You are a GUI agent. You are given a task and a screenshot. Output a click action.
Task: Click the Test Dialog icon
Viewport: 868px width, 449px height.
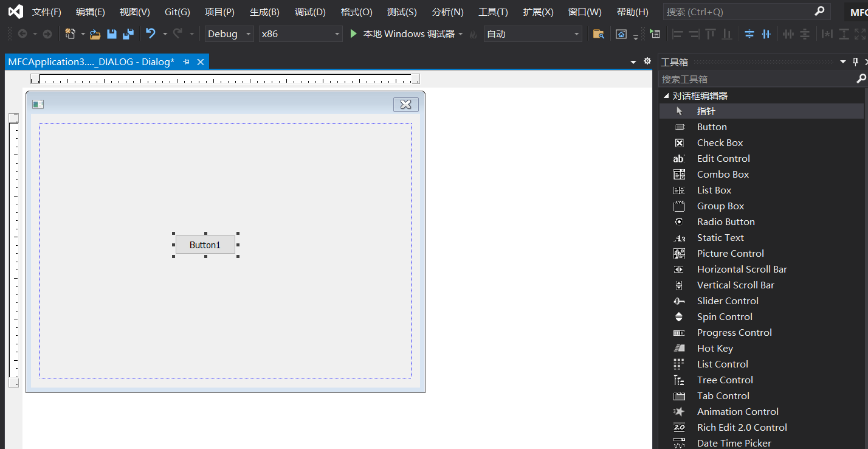(x=655, y=34)
